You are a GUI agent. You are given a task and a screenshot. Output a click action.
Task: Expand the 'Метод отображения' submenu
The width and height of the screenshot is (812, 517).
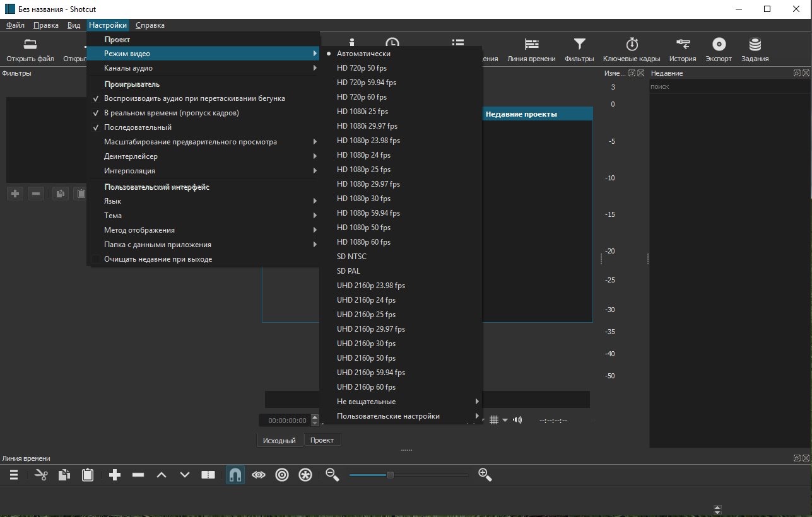[x=203, y=230]
